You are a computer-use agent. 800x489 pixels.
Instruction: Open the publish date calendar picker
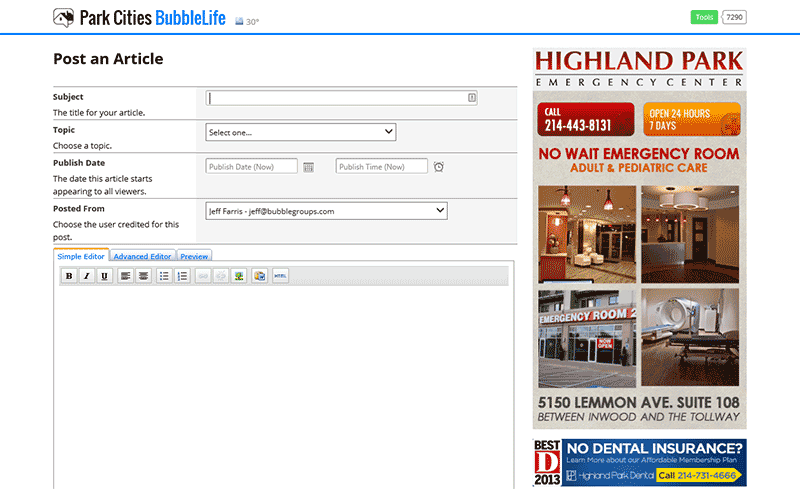pyautogui.click(x=309, y=167)
